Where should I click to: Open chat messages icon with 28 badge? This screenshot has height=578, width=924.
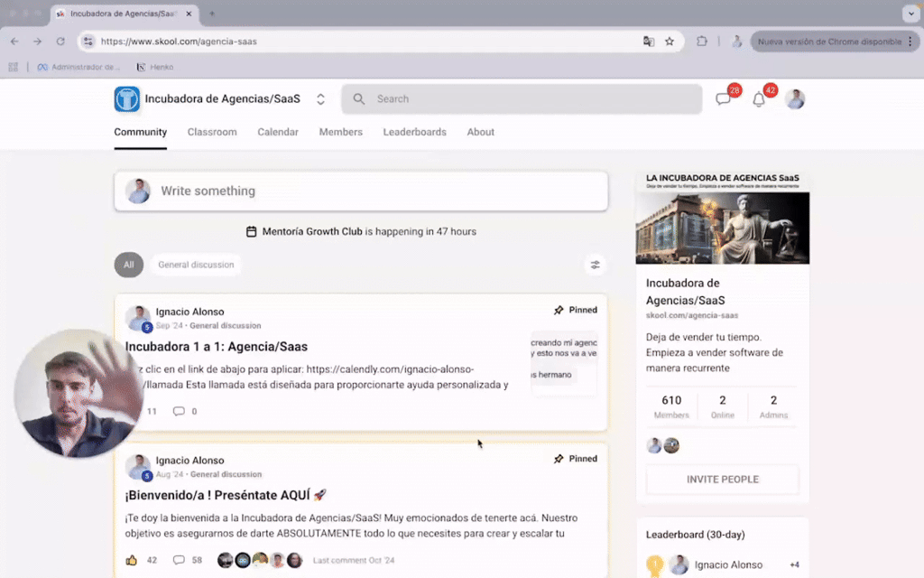[x=723, y=99]
